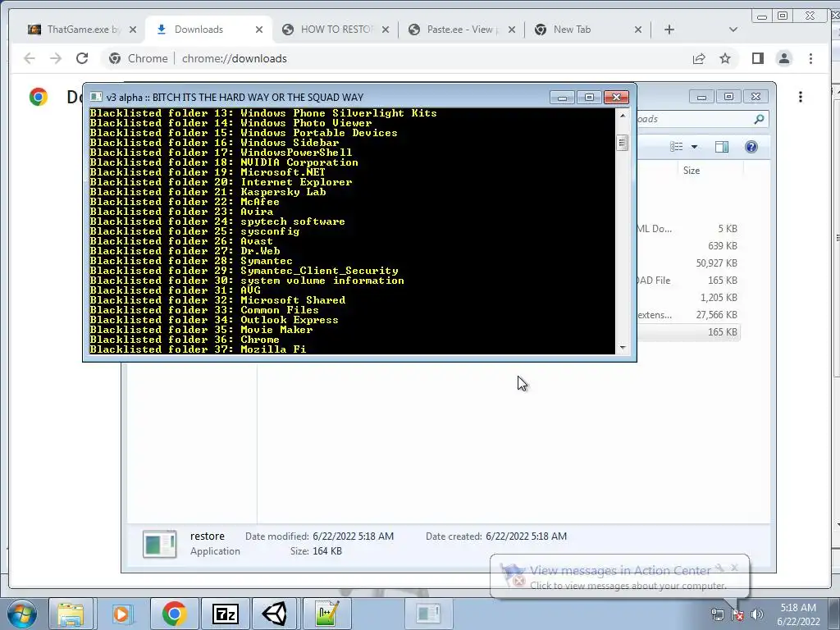Viewport: 840px width, 630px height.
Task: Open Downloads page more actions menu
Action: pyautogui.click(x=801, y=97)
